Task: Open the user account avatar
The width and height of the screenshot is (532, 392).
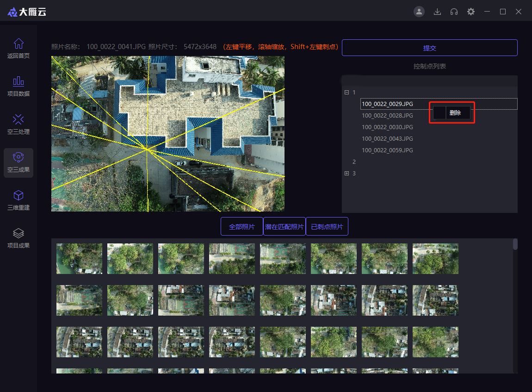Action: click(x=419, y=12)
